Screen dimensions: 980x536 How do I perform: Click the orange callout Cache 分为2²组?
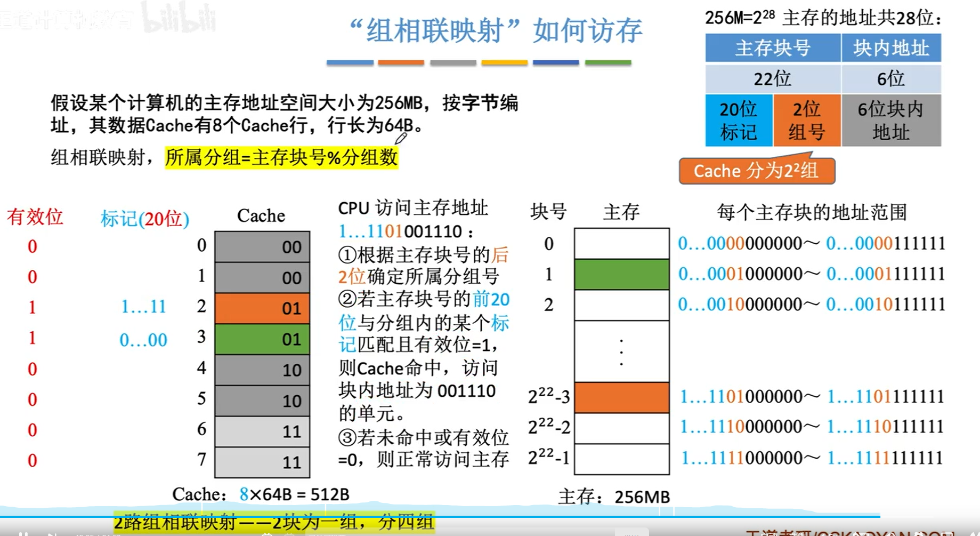(x=757, y=171)
